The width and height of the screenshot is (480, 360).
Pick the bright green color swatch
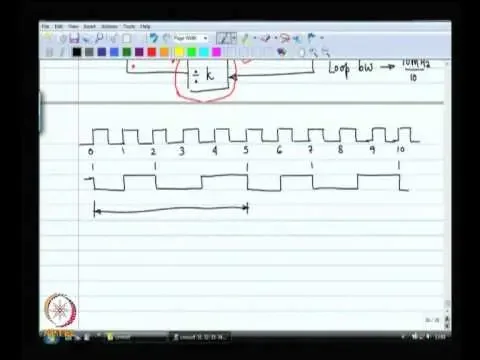[x=191, y=52]
